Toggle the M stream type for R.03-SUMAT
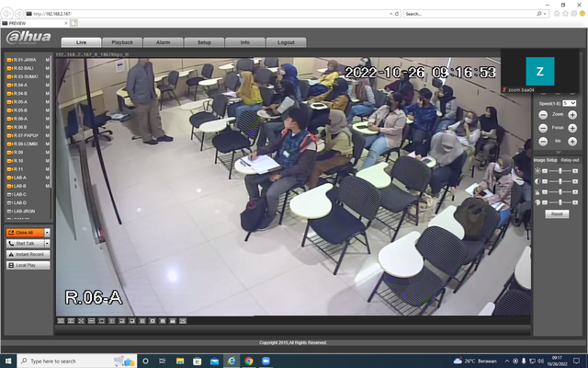The height and width of the screenshot is (368, 588). pyautogui.click(x=47, y=76)
